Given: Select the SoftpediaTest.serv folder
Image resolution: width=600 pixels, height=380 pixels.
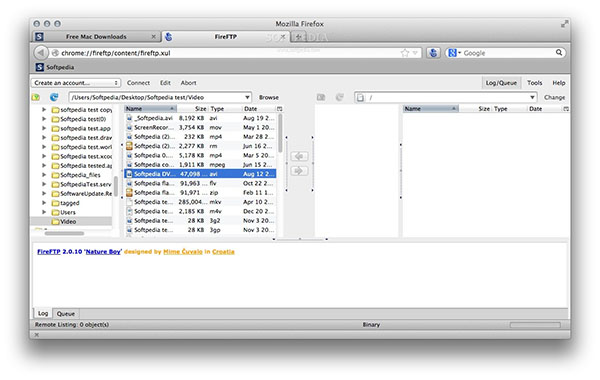Looking at the screenshot, I should [x=86, y=184].
